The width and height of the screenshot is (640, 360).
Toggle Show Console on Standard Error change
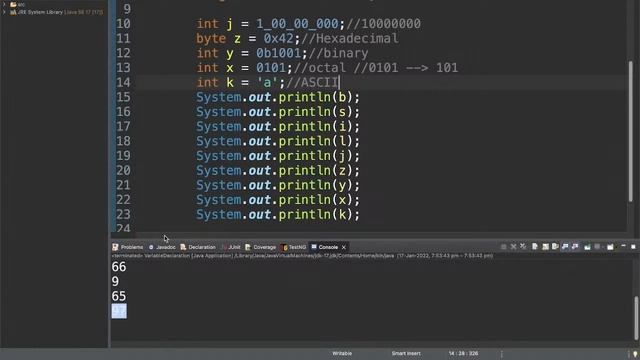pyautogui.click(x=575, y=247)
